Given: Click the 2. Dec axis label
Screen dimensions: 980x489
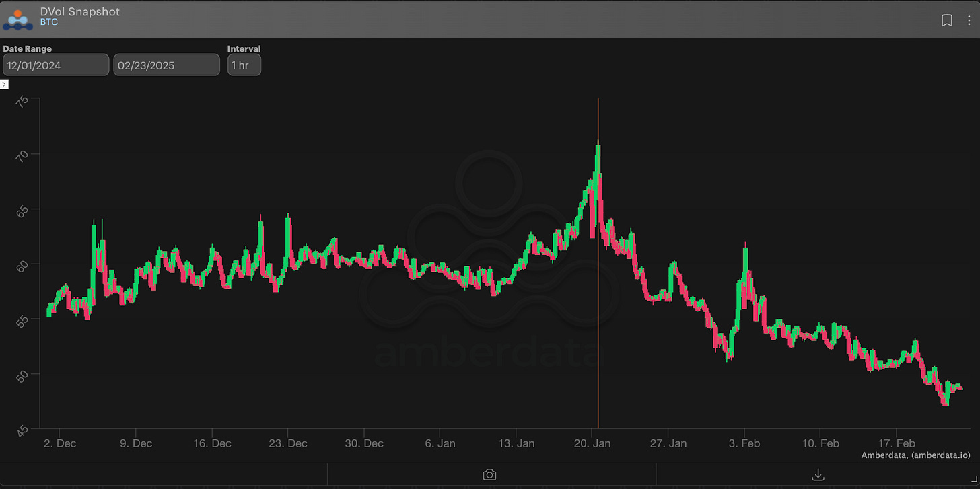Looking at the screenshot, I should pos(59,443).
